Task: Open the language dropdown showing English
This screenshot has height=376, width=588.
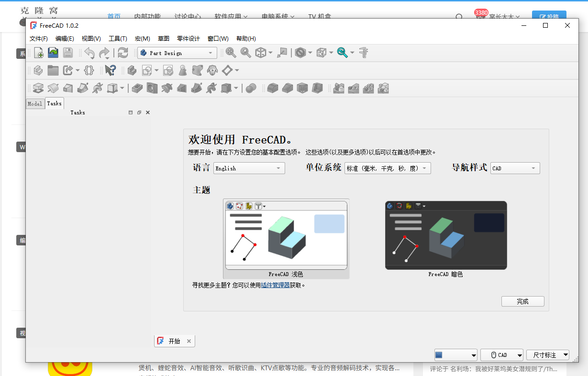Action: pos(249,168)
